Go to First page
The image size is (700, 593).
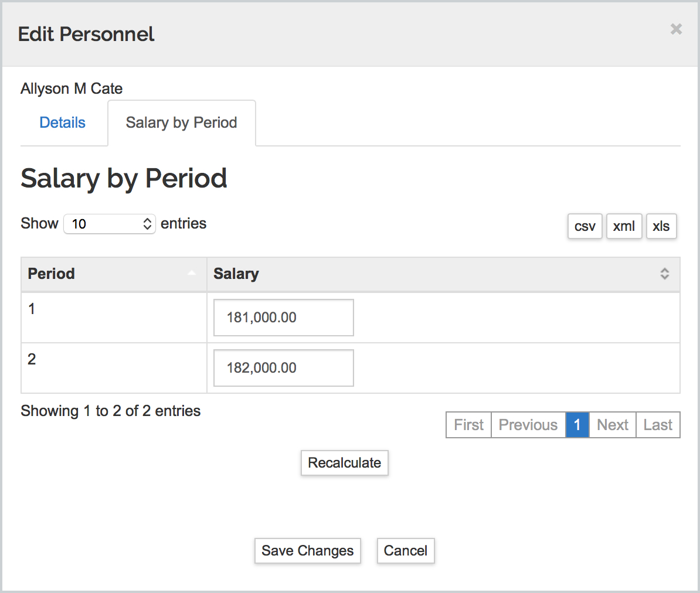tap(469, 425)
